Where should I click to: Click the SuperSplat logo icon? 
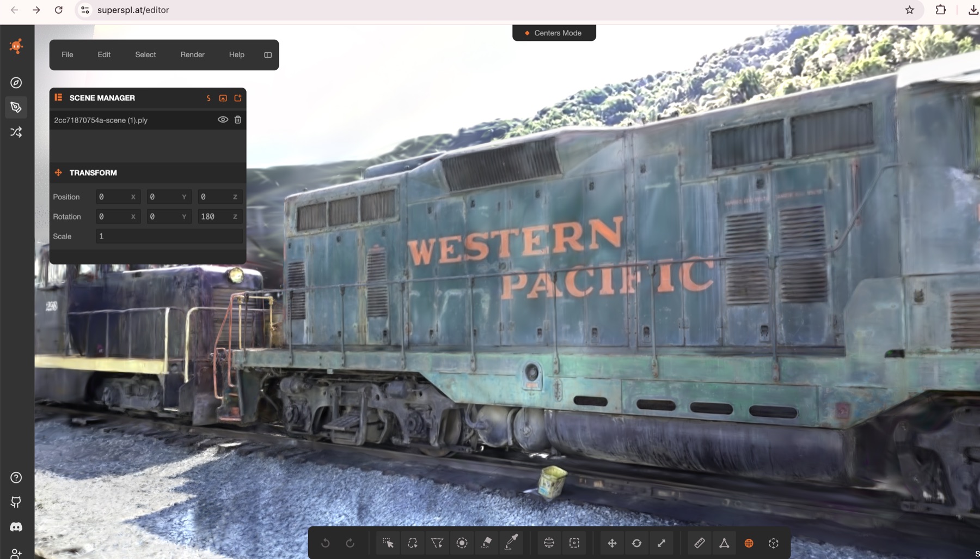tap(16, 46)
